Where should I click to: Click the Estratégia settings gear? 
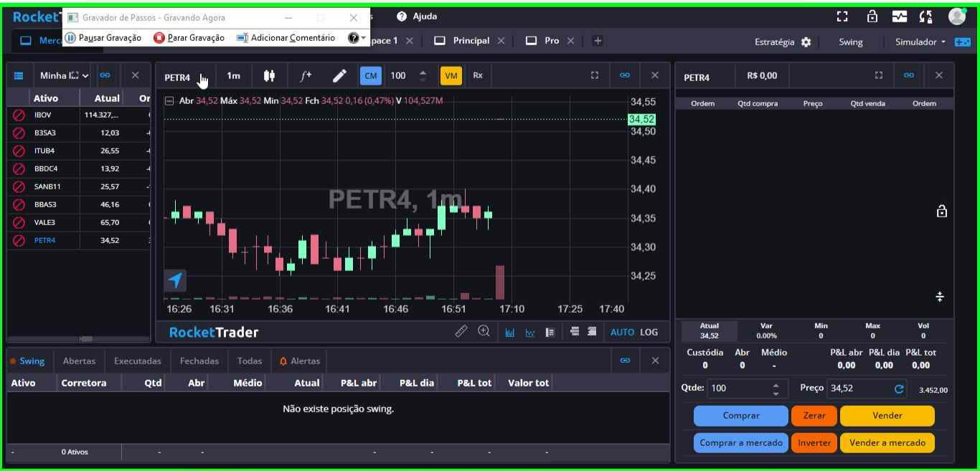[806, 42]
